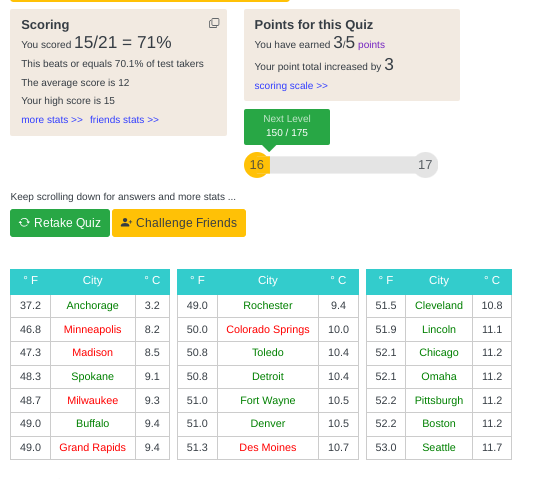Viewport: 538px width, 479px height.
Task: Click the Retake Quiz button
Action: click(x=60, y=223)
